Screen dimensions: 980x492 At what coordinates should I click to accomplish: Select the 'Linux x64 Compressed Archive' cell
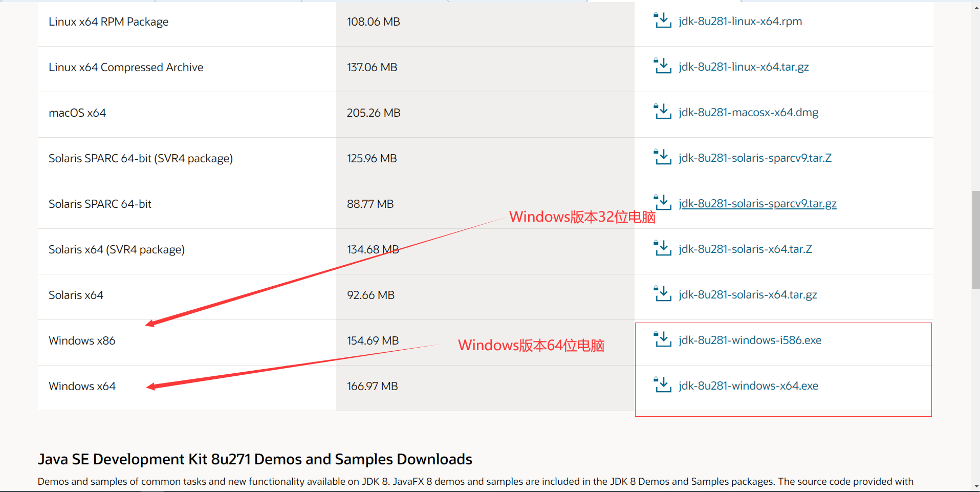click(x=187, y=69)
